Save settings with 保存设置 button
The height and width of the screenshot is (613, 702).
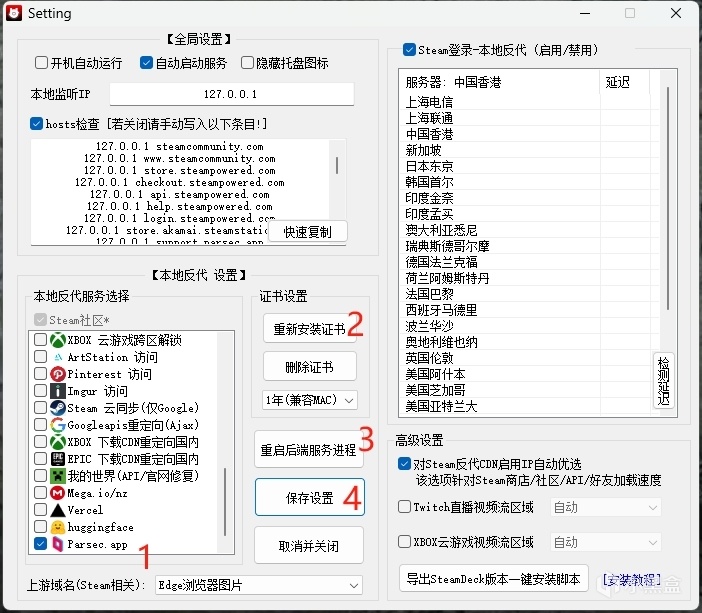click(x=310, y=497)
